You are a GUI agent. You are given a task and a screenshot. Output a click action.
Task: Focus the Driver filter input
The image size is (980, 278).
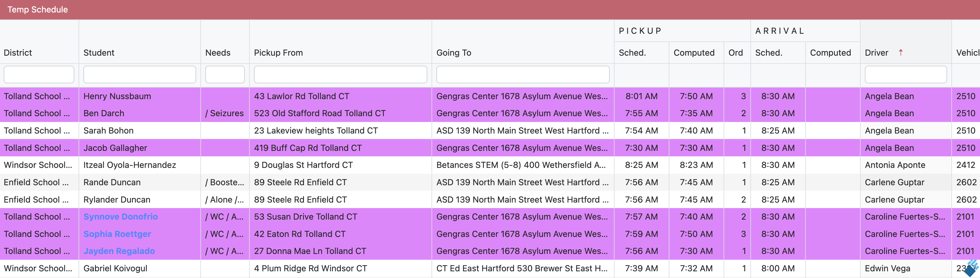click(x=906, y=75)
